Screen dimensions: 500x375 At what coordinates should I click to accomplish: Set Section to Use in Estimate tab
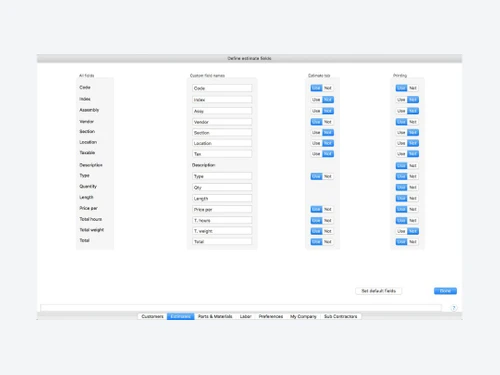pyautogui.click(x=316, y=133)
